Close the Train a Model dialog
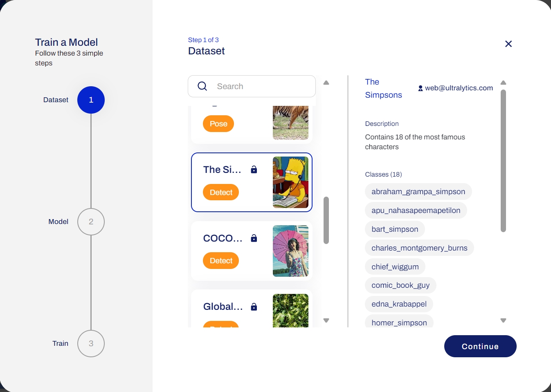 (508, 44)
